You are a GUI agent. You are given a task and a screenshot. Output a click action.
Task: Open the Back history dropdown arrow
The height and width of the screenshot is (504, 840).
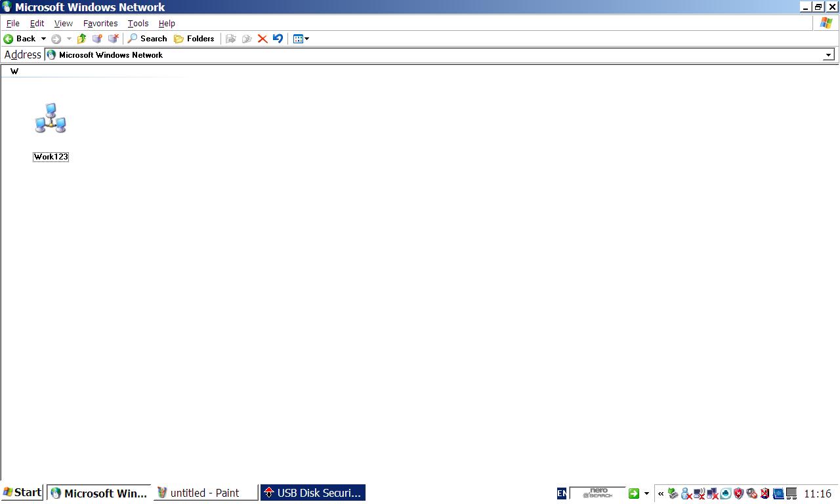coord(43,39)
